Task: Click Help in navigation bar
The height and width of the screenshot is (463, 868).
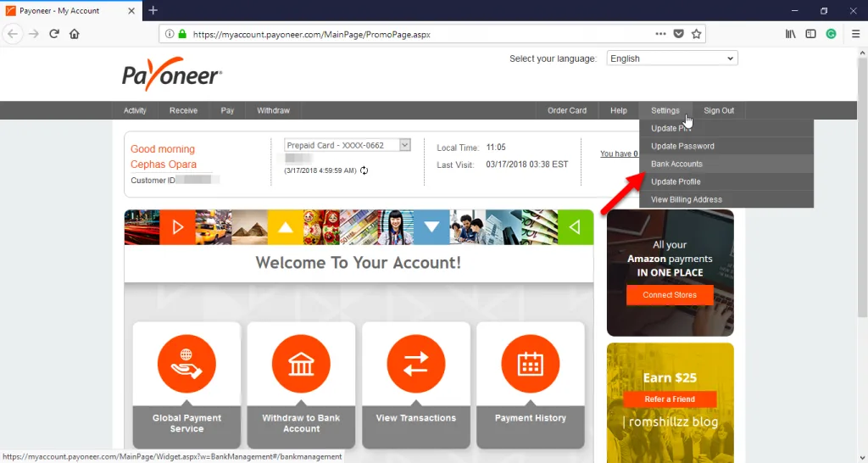Action: 618,110
